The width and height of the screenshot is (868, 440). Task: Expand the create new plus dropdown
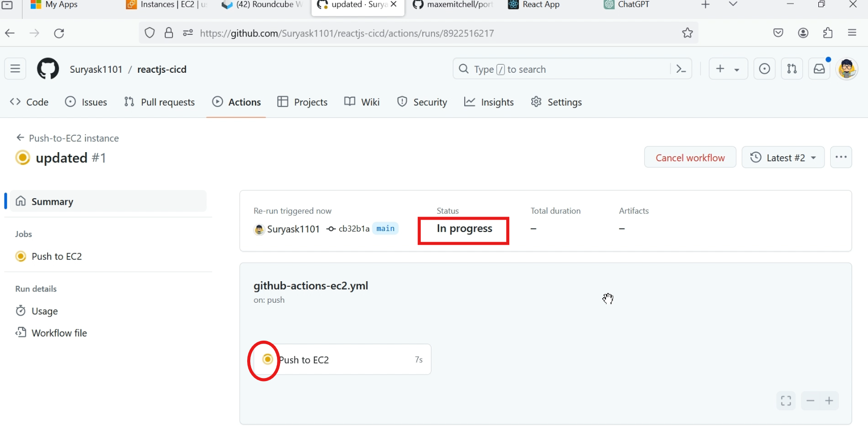[x=728, y=69]
